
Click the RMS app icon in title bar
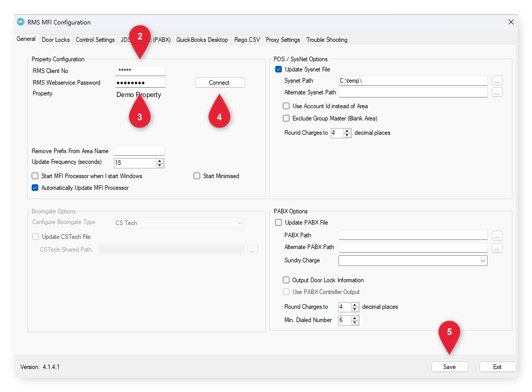click(21, 22)
